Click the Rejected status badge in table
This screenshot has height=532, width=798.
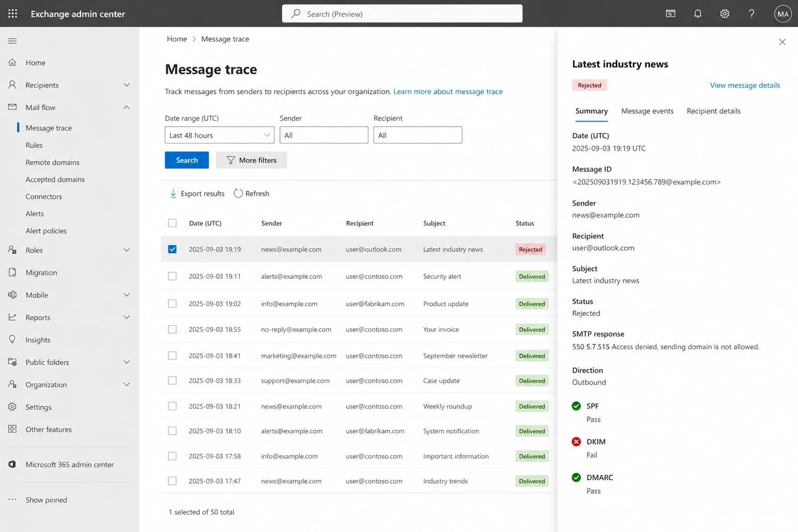530,249
